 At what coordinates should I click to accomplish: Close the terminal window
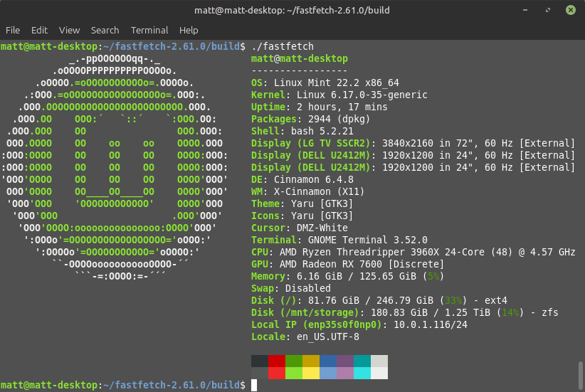pyautogui.click(x=571, y=10)
